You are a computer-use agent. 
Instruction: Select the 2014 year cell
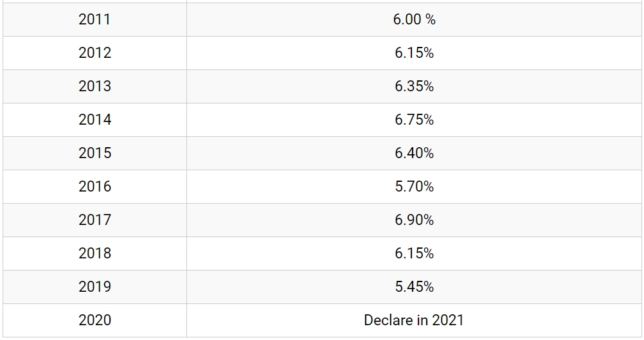95,120
